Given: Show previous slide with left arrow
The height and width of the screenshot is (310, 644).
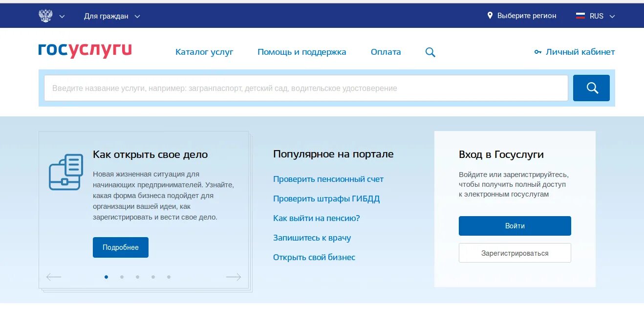Looking at the screenshot, I should point(54,277).
